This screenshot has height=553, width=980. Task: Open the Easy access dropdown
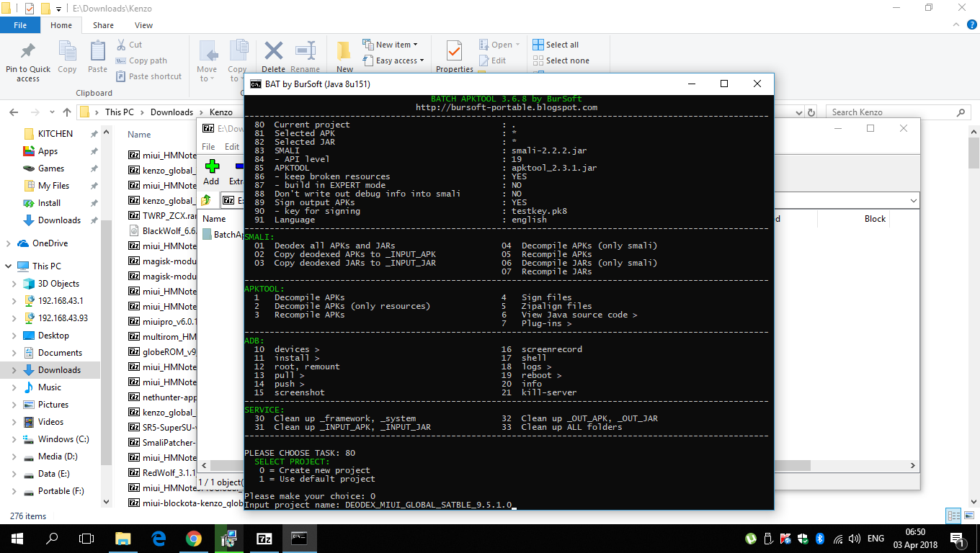pos(393,60)
